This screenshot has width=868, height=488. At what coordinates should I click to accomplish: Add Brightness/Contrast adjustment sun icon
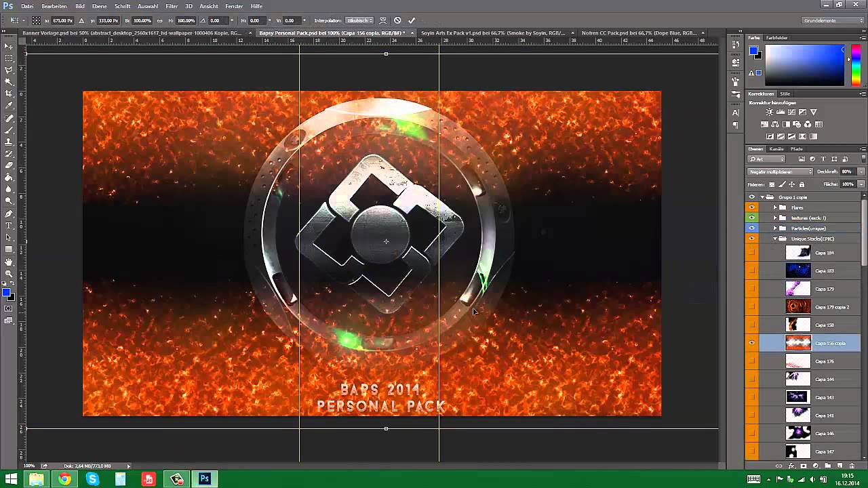click(769, 112)
